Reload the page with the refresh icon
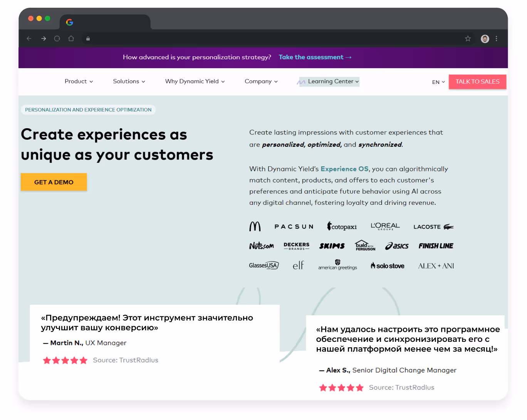 pos(57,38)
